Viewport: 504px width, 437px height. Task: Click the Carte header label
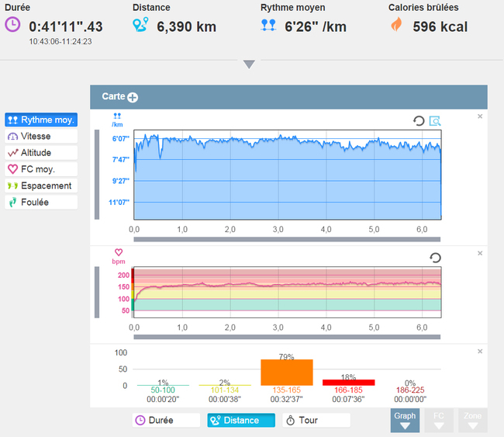(113, 96)
